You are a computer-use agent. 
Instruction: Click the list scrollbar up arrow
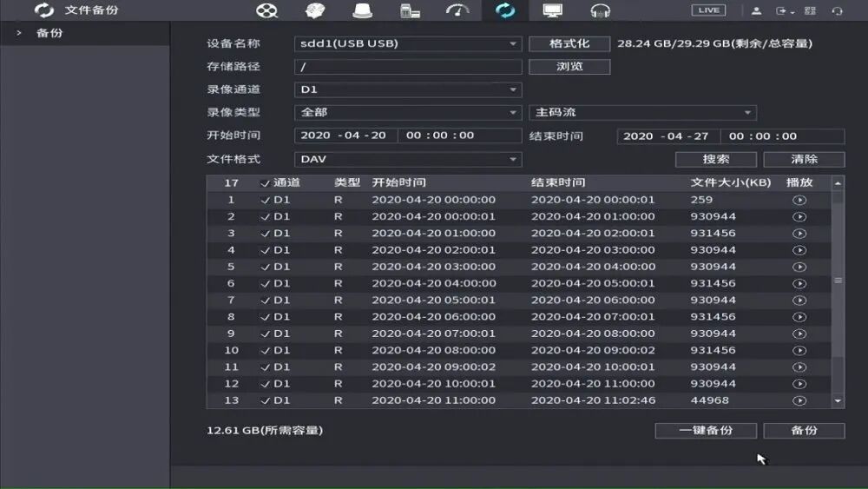click(x=838, y=183)
